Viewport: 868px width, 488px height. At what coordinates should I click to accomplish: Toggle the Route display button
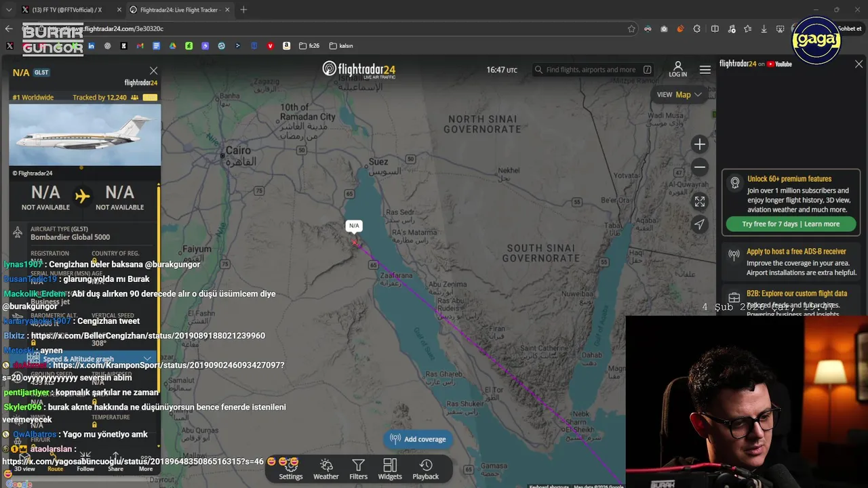point(55,463)
